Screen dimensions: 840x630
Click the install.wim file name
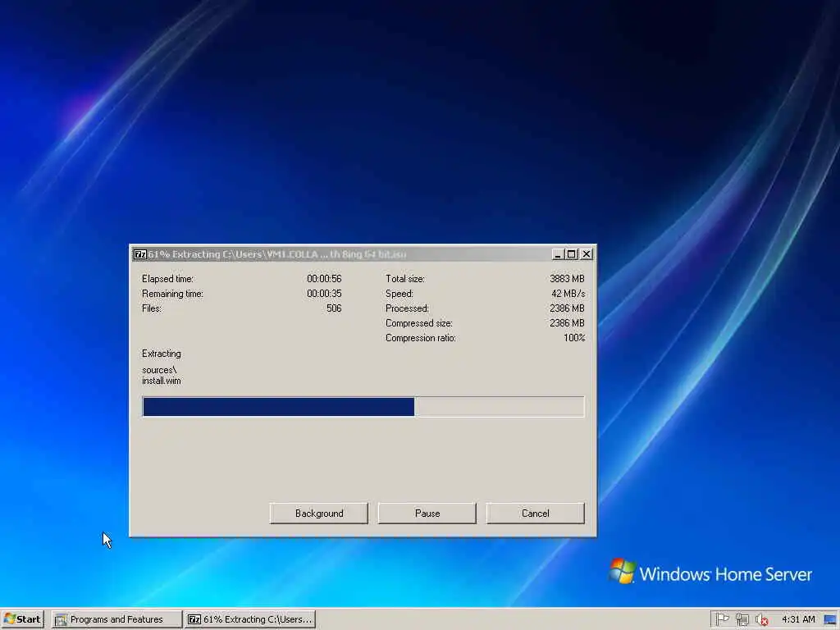[x=162, y=381]
